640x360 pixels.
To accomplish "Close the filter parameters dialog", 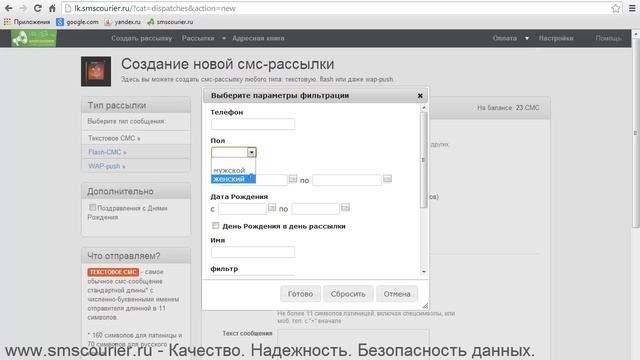I will coord(420,96).
